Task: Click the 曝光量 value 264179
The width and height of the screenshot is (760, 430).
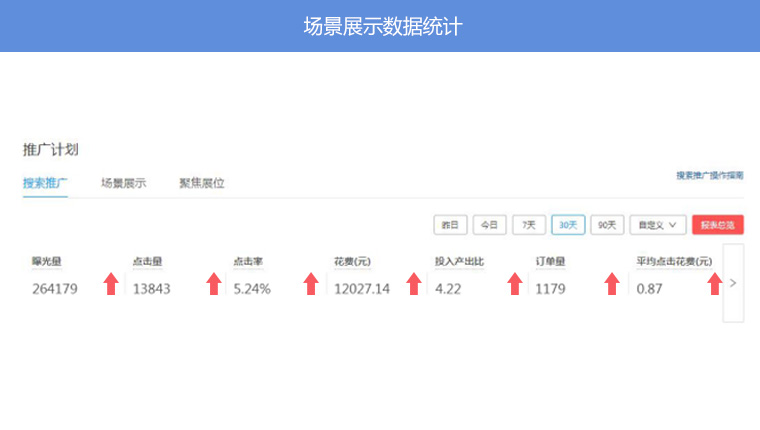Action: [x=55, y=289]
